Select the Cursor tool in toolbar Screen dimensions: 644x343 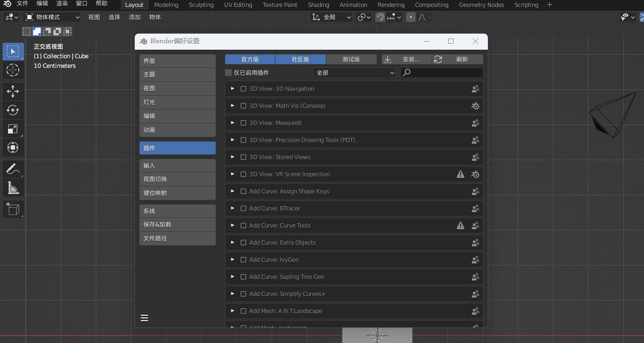click(13, 70)
